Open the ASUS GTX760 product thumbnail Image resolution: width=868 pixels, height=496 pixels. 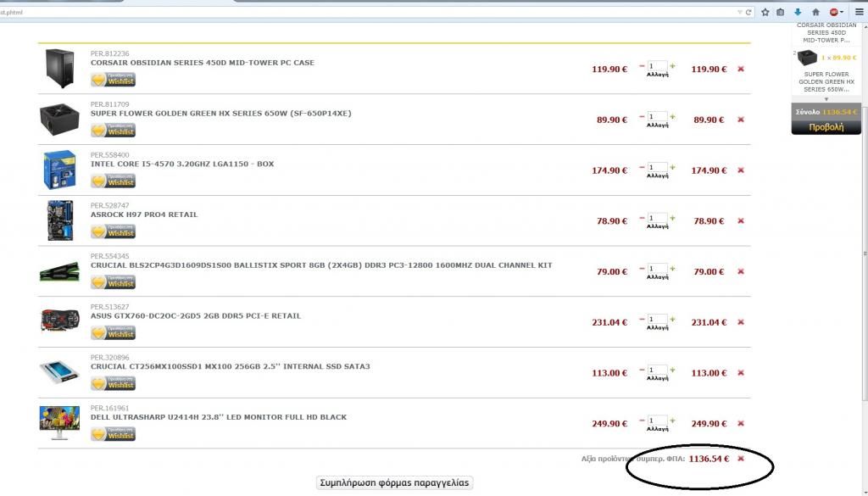click(60, 321)
